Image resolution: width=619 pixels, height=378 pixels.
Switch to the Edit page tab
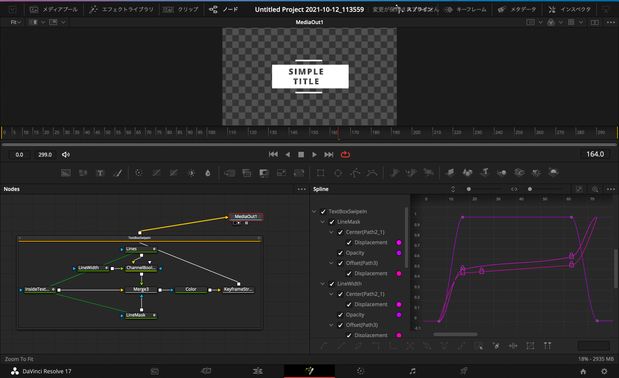tap(258, 371)
